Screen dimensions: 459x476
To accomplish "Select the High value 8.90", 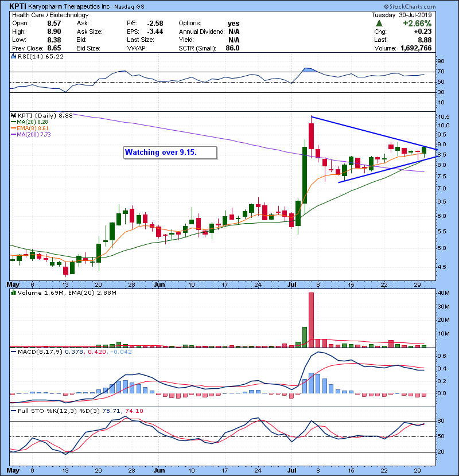I will point(54,32).
